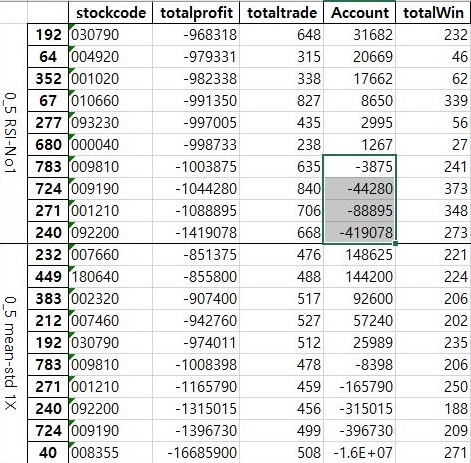Select totalWin cell 250
The width and height of the screenshot is (471, 463).
pos(433,387)
